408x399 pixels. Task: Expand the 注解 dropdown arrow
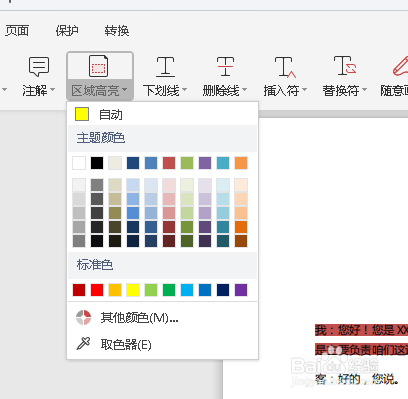point(52,90)
